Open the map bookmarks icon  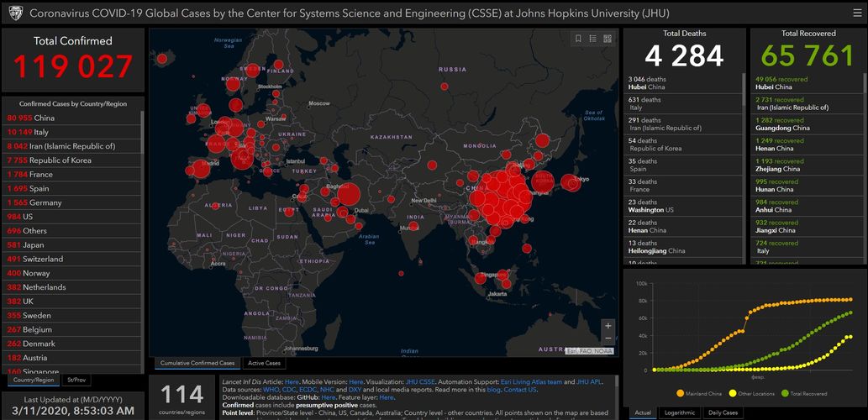pyautogui.click(x=578, y=39)
